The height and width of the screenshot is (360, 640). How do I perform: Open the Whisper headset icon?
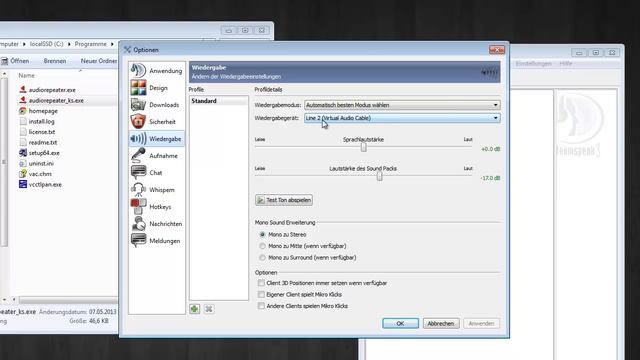click(138, 190)
